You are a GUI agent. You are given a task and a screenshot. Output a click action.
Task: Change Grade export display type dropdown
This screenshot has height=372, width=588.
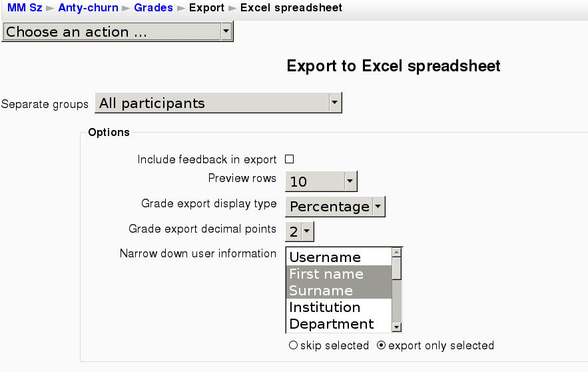(x=335, y=207)
